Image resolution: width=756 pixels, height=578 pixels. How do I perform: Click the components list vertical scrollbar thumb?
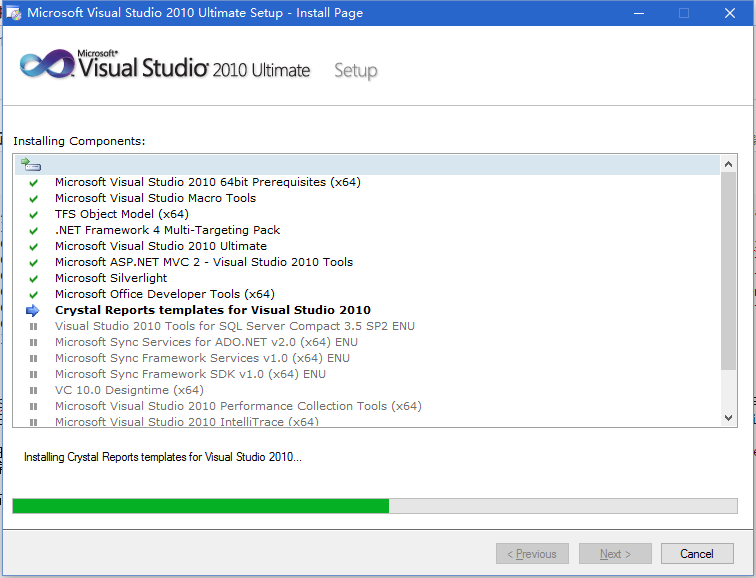coord(729,271)
